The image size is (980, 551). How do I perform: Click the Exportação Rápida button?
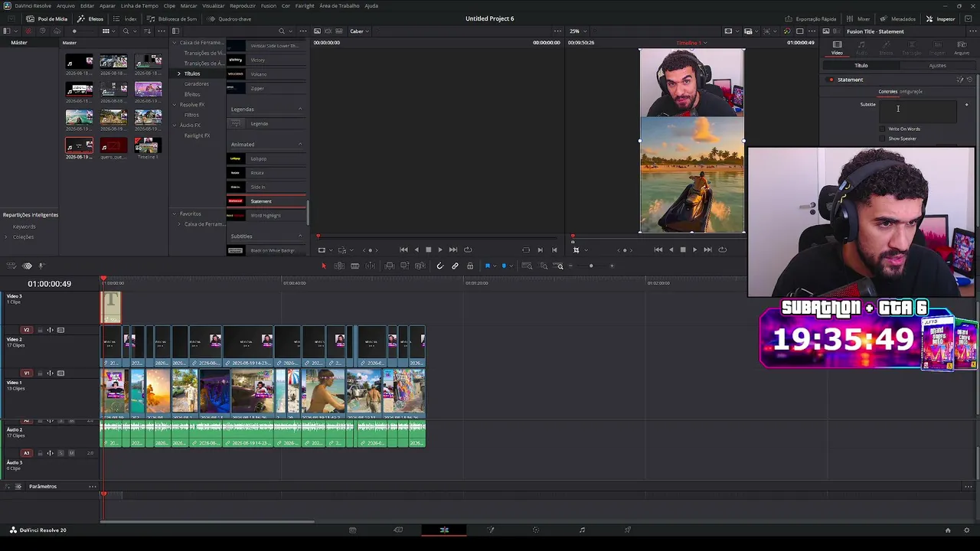pyautogui.click(x=811, y=18)
